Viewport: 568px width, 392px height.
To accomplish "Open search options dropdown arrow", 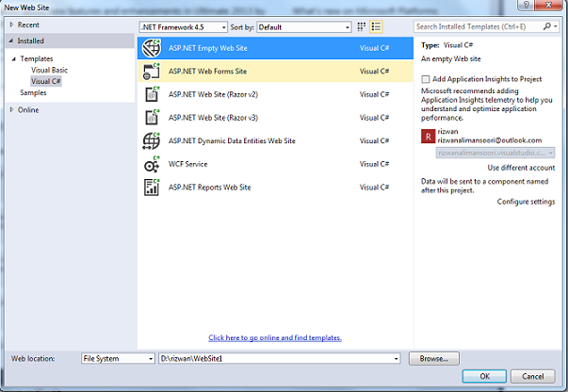I will coord(556,26).
